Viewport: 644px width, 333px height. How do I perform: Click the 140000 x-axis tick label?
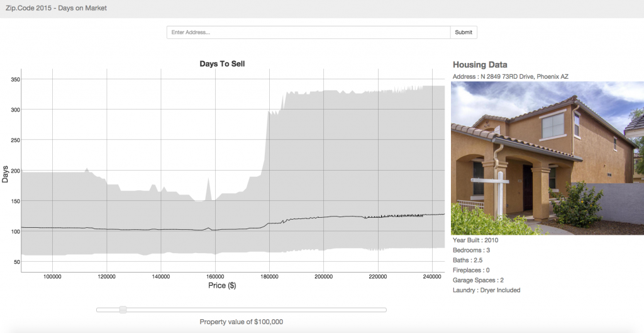click(160, 277)
